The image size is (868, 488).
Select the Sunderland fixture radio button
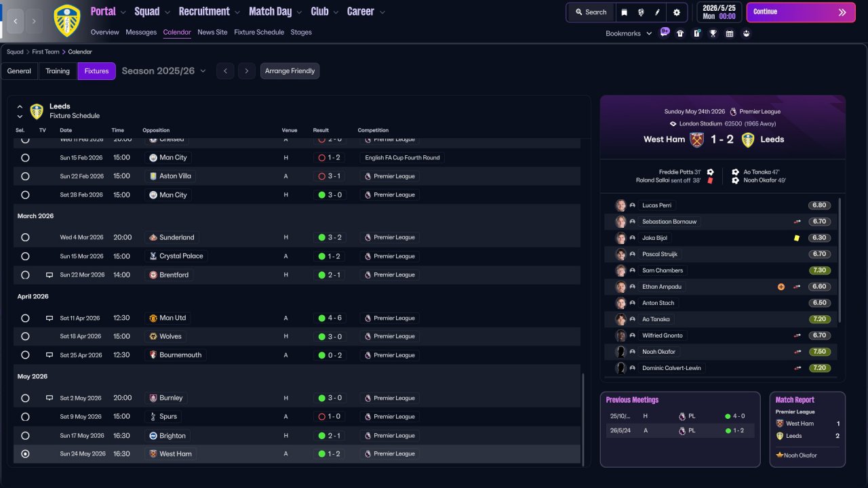(25, 238)
